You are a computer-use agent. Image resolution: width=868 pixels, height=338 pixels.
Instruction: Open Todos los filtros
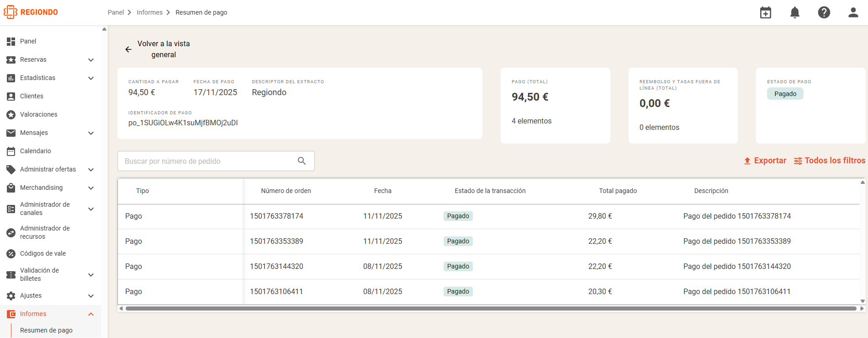click(x=830, y=161)
